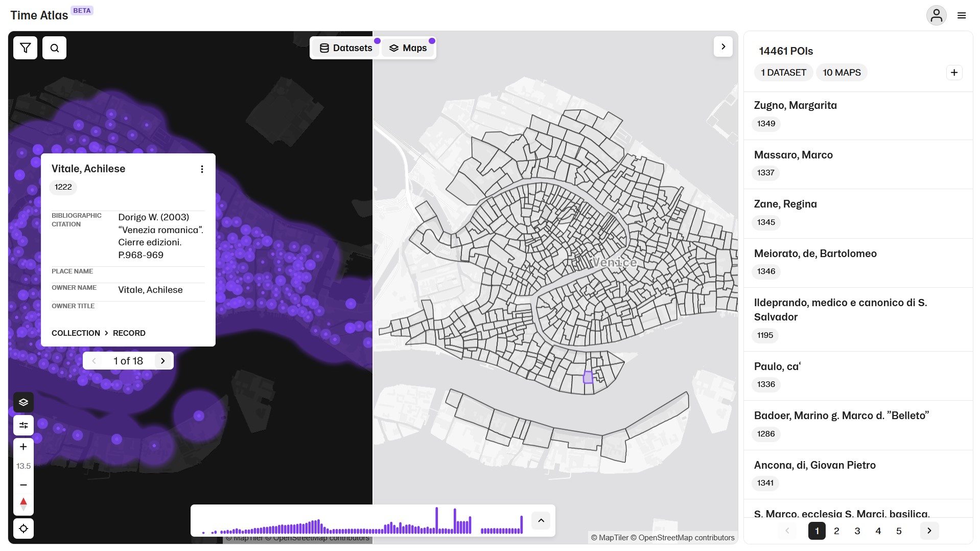Click the map search magnifier icon
Viewport: 980px width, 551px height.
click(54, 48)
